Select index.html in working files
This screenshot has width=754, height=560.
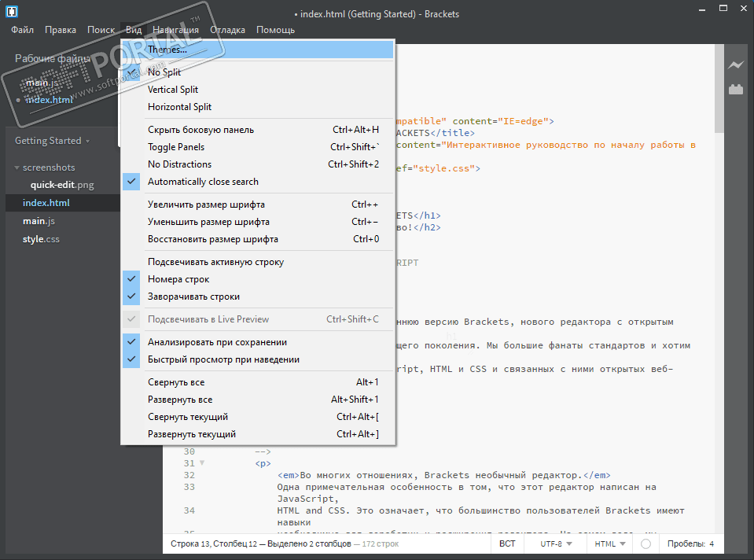point(49,100)
